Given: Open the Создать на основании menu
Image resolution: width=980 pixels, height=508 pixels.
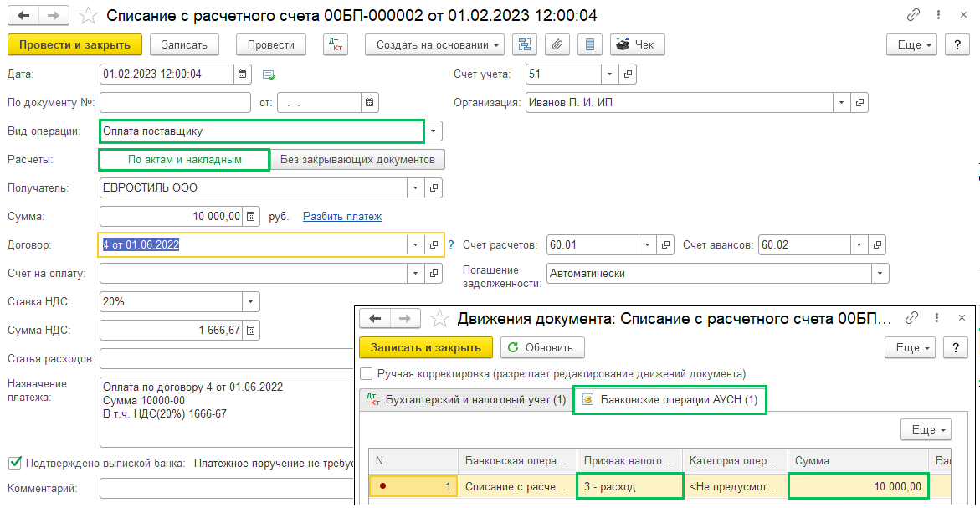Looking at the screenshot, I should (x=434, y=45).
